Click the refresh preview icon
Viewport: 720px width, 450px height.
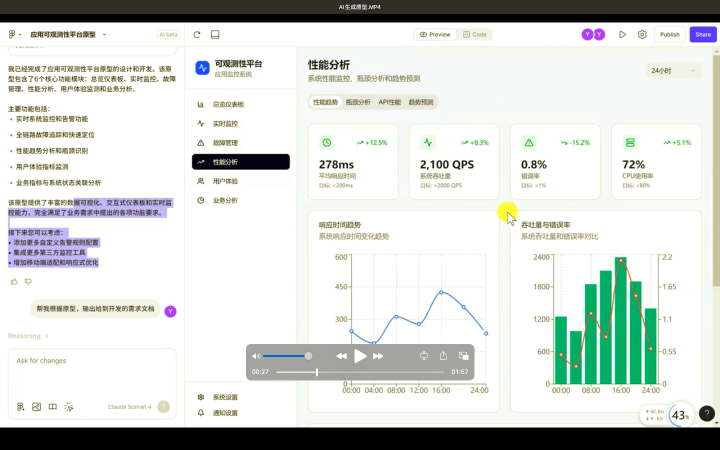click(x=197, y=34)
